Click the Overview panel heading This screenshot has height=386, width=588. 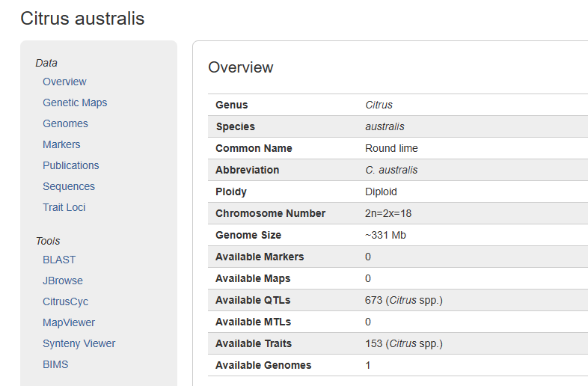click(x=241, y=67)
